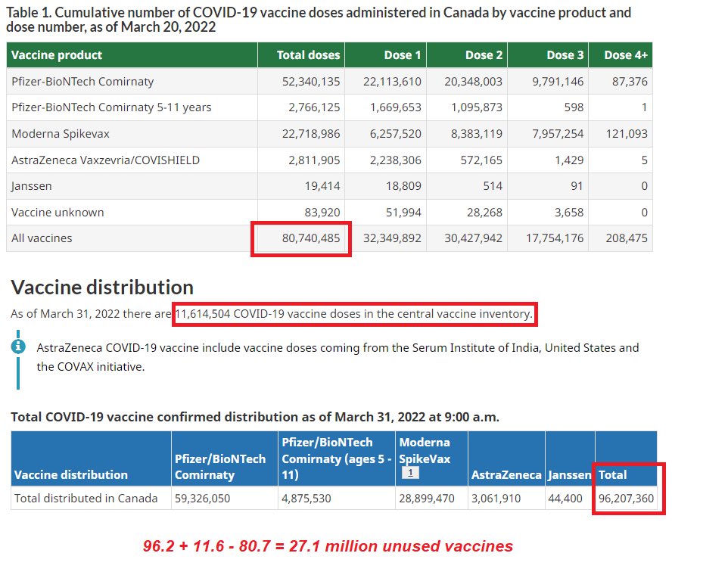The width and height of the screenshot is (728, 578).
Task: Click the Moderna total 22,718,986
Action: click(311, 134)
